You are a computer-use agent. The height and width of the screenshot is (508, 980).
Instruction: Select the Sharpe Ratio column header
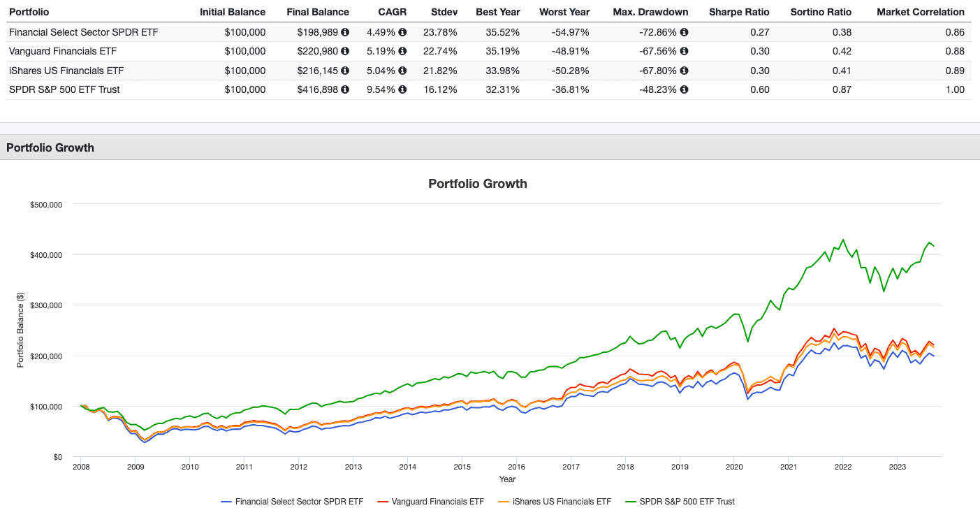point(739,12)
